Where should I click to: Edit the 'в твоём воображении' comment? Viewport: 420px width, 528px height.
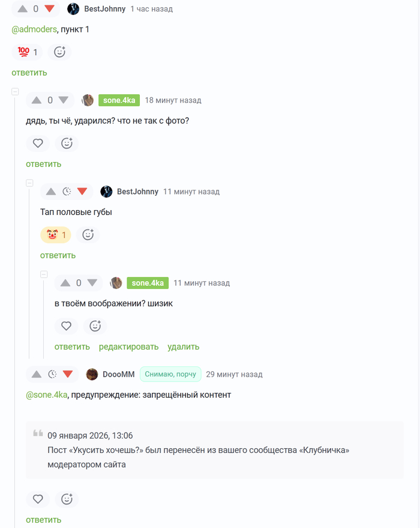coord(128,347)
